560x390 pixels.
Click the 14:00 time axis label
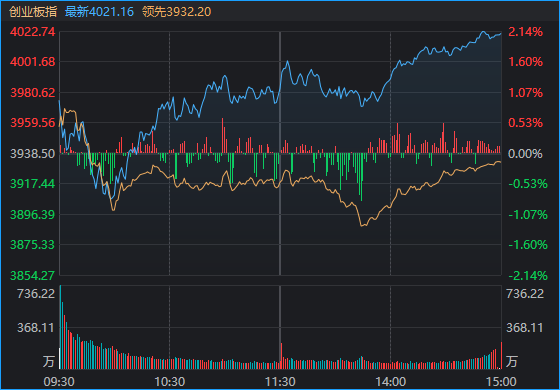pyautogui.click(x=390, y=382)
